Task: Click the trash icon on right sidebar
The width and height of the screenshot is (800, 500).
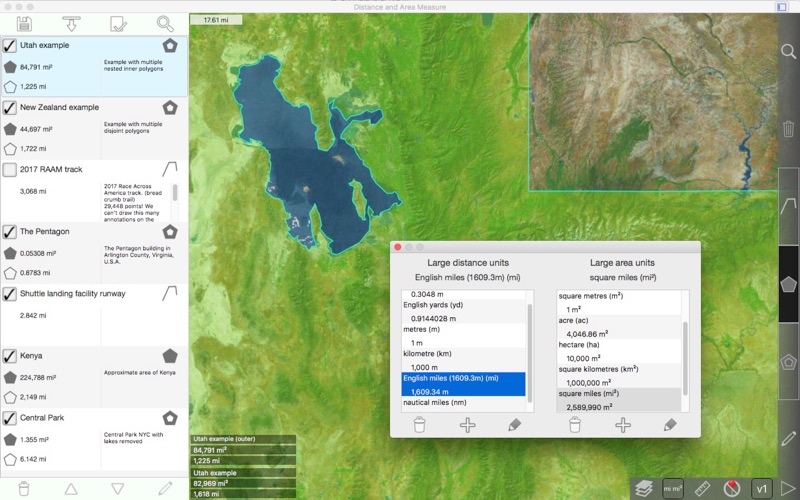Action: pos(789,129)
